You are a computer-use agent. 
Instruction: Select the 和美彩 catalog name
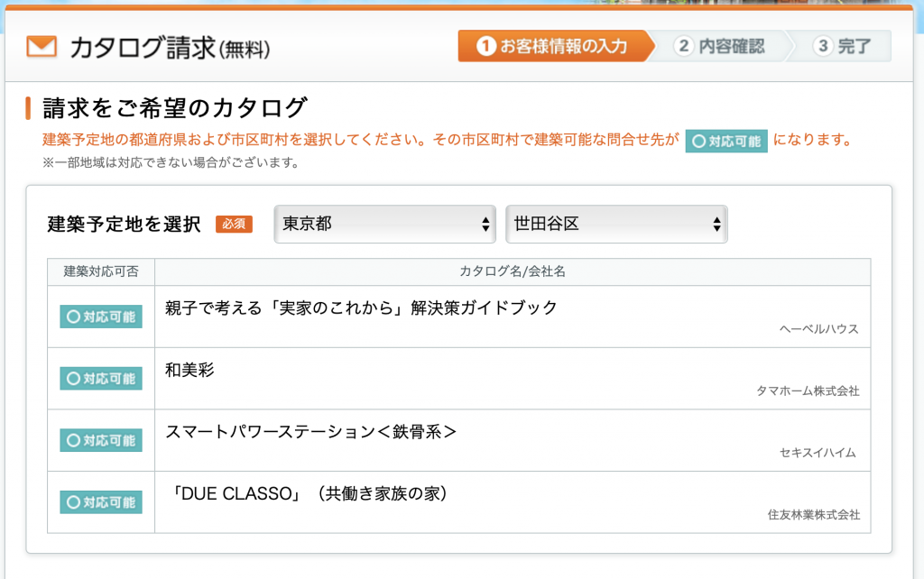[189, 370]
